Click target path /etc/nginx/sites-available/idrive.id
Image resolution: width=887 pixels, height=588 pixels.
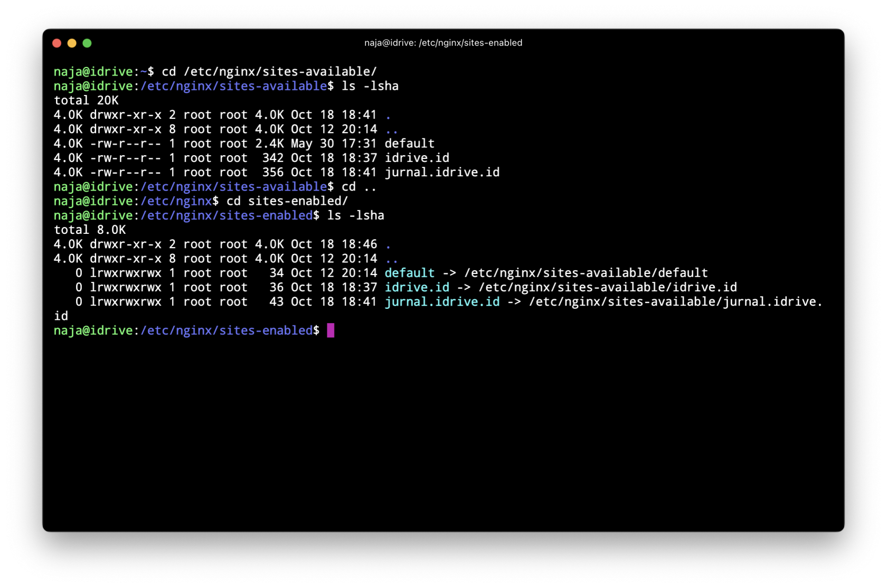[x=608, y=287]
